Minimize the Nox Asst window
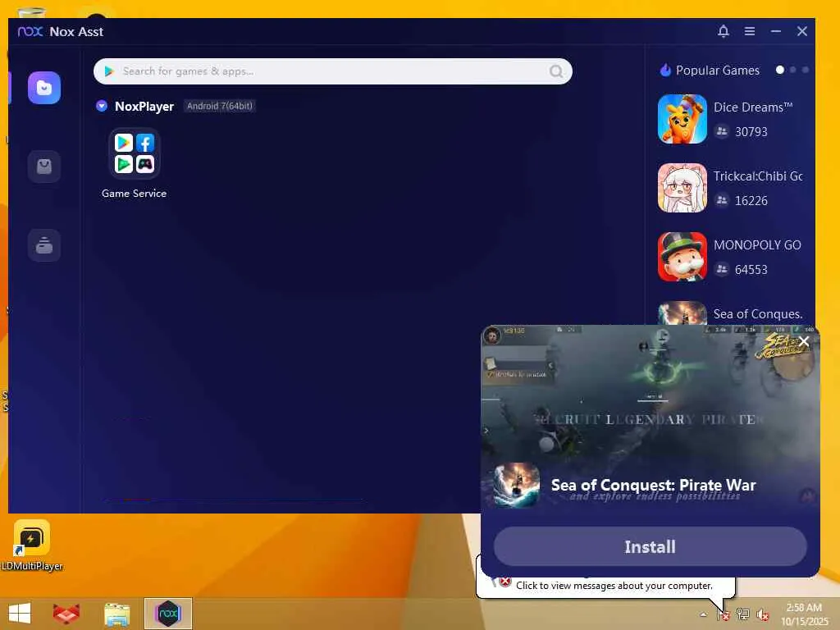This screenshot has height=630, width=840. pos(776,31)
